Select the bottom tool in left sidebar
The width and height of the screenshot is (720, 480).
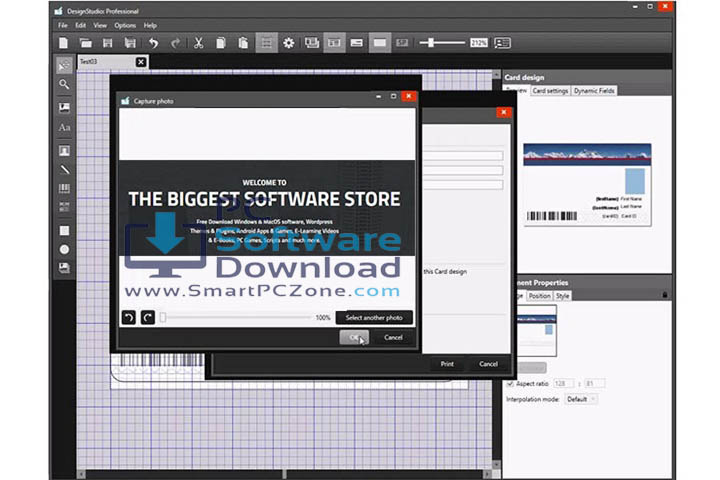64,268
